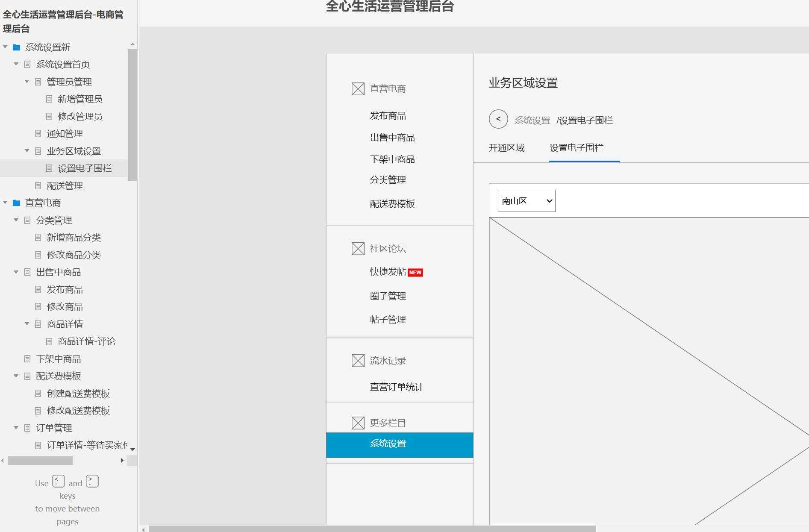The image size is (809, 532).
Task: Click the 更多栏目 image placeholder icon
Action: click(x=357, y=423)
